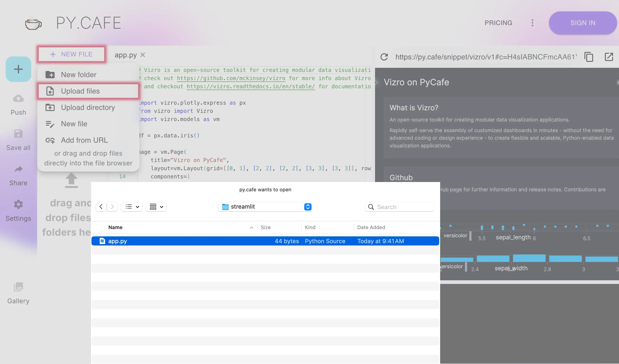Open the Share arrow icon
This screenshot has height=364, width=619.
point(18,169)
